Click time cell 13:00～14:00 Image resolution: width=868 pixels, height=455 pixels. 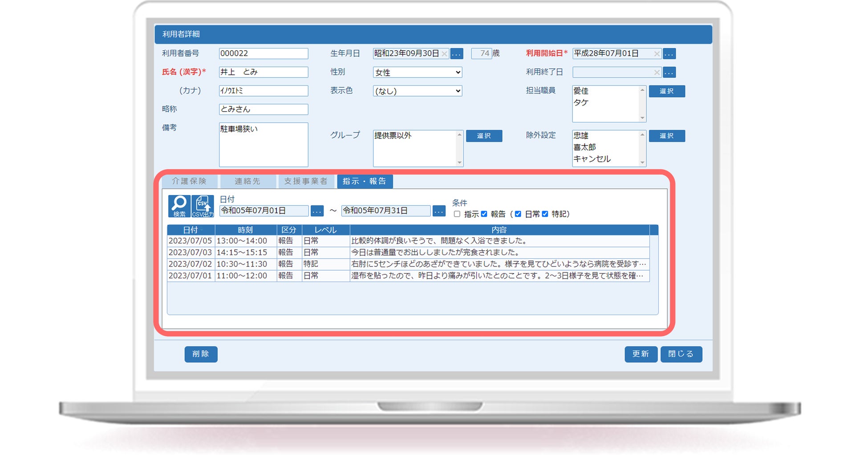(x=245, y=241)
